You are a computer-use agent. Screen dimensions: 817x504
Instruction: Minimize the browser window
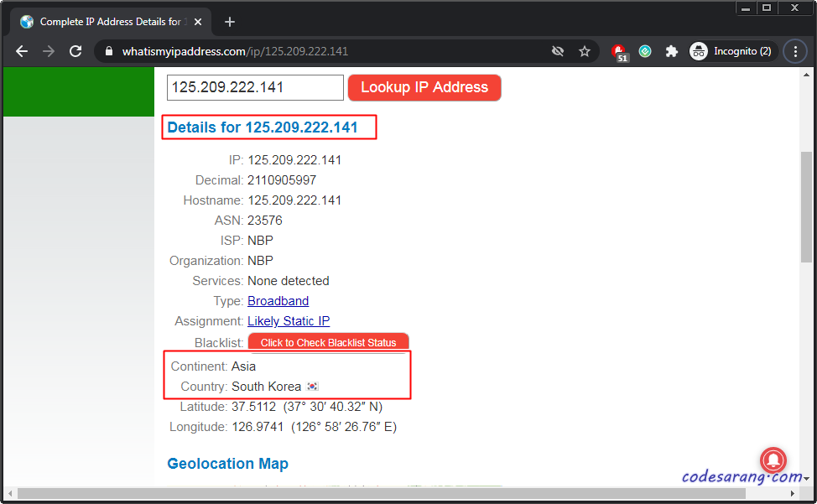click(746, 8)
